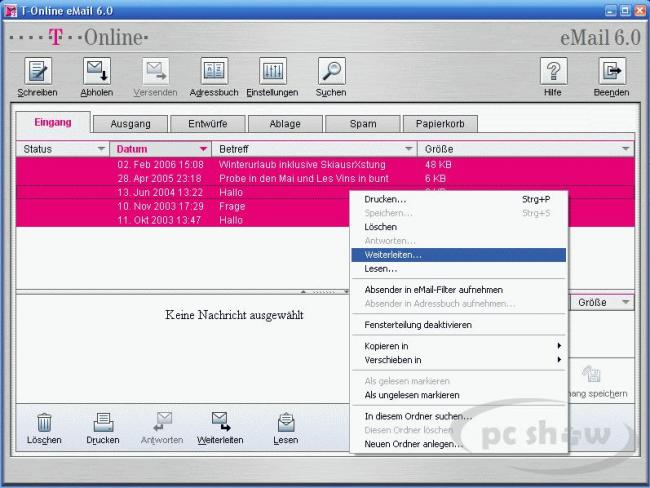Click the Drucken printer icon in bottom bar
Viewport: 650px width, 488px height.
click(103, 422)
